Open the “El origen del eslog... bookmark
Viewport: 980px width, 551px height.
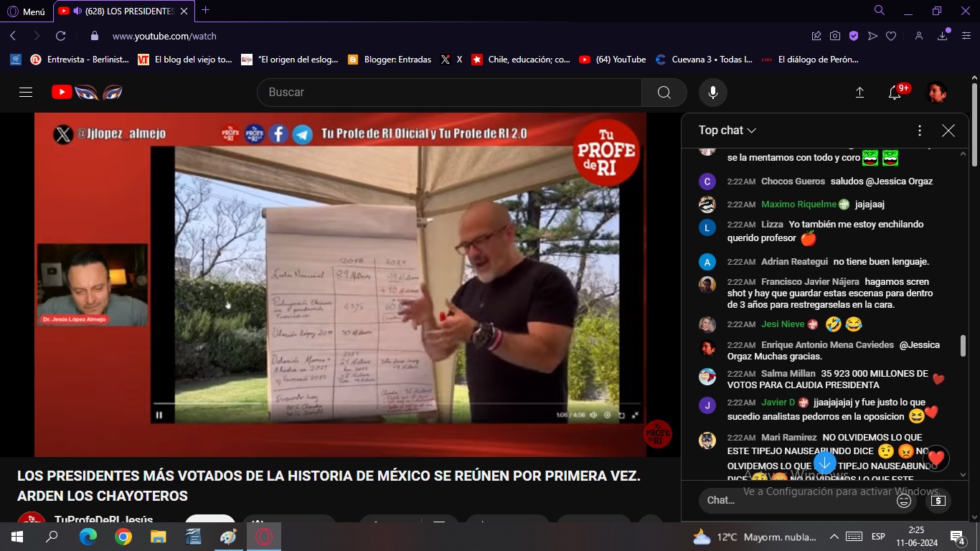point(290,60)
